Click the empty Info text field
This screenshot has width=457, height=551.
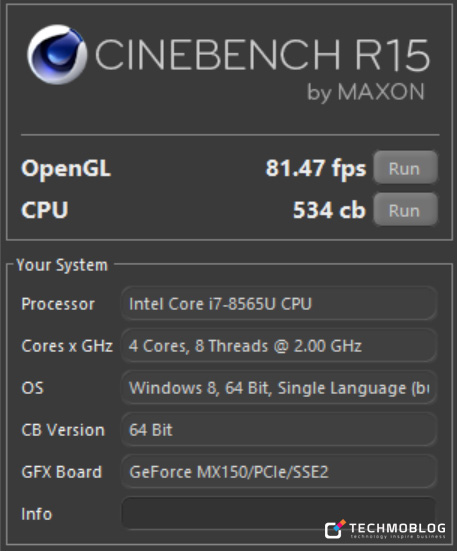click(x=279, y=513)
